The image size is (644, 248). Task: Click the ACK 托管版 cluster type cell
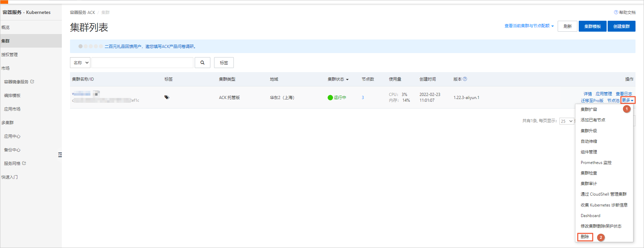click(x=229, y=98)
